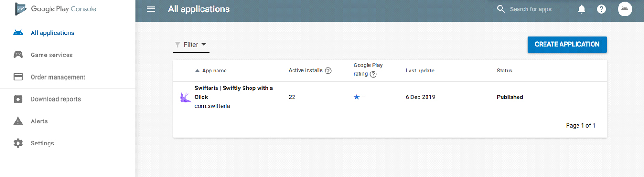Screen dimensions: 644x177
Task: Click the Last update column header
Action: click(420, 71)
